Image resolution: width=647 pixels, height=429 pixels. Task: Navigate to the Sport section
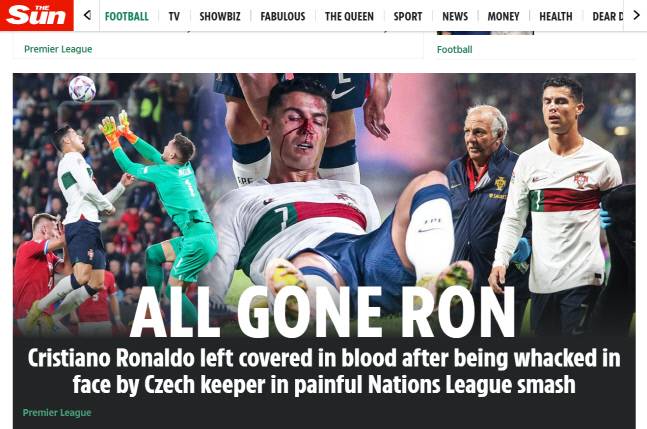coord(408,16)
